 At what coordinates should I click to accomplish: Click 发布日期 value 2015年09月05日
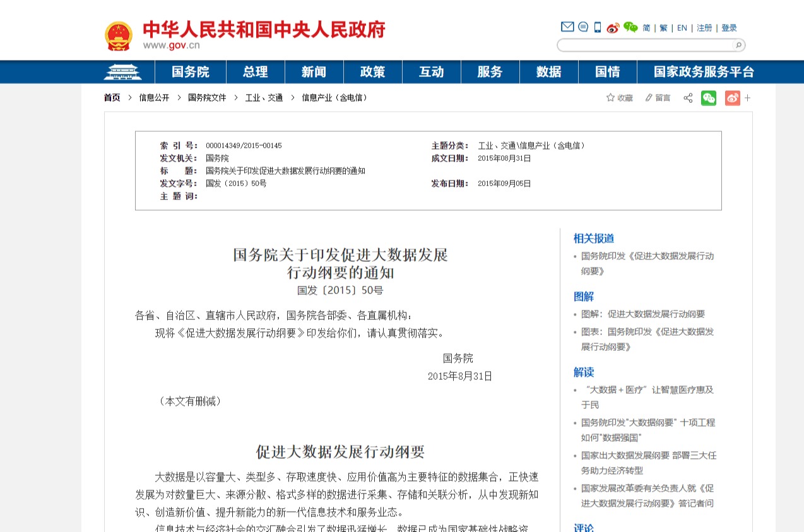click(x=504, y=184)
